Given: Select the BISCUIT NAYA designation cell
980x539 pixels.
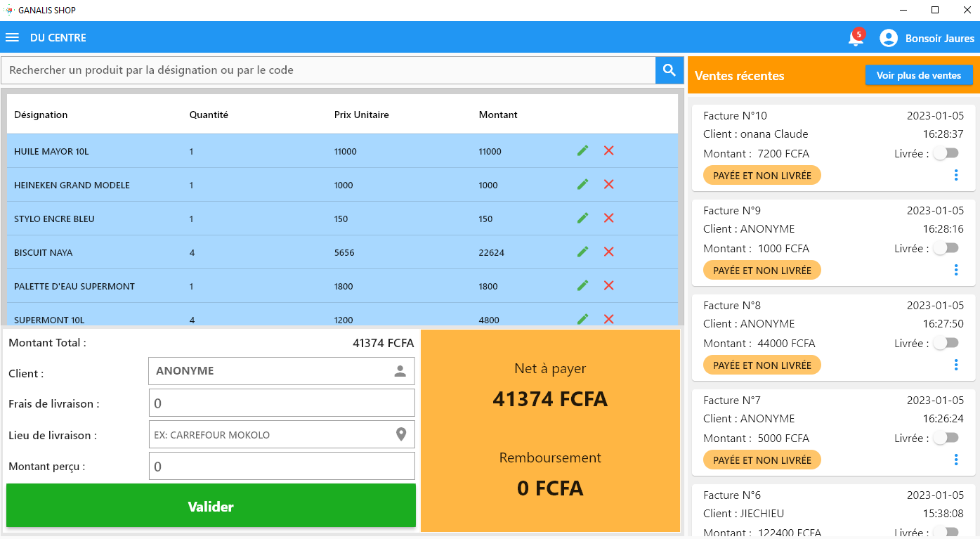Looking at the screenshot, I should 43,252.
